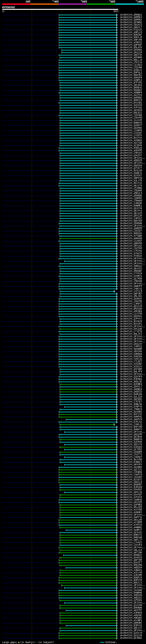
Task: Select UniRef100_Q4P8Q2 label
Action: tap(131, 98)
